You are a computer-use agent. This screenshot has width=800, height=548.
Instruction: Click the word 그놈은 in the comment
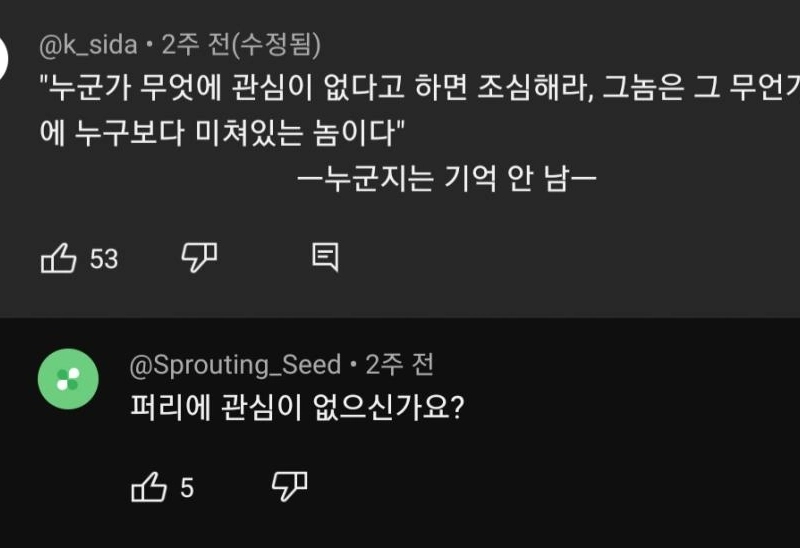pos(639,89)
